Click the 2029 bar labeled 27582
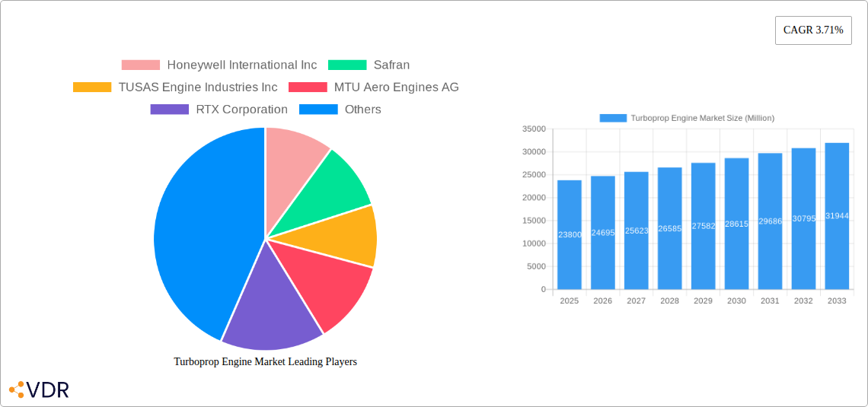868x407 pixels. coord(703,226)
